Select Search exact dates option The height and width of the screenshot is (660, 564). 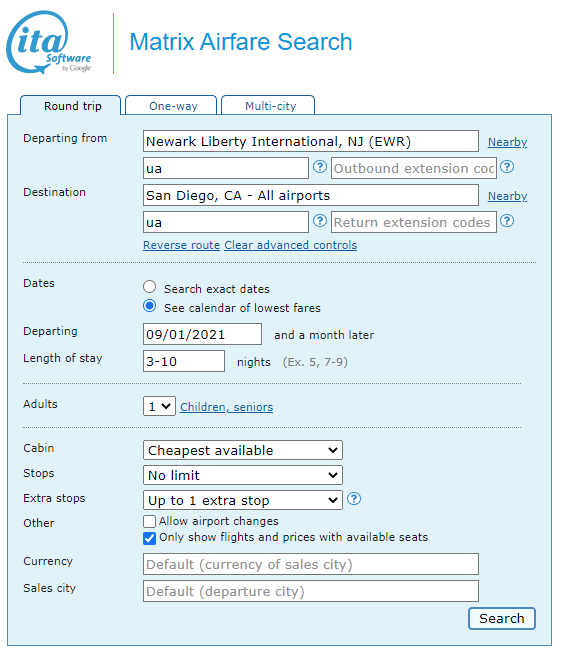pos(149,287)
